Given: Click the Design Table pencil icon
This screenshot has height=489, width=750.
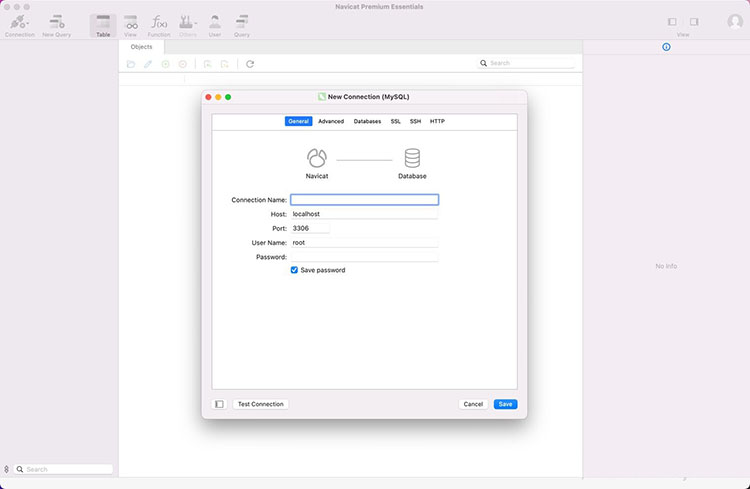Looking at the screenshot, I should [x=148, y=64].
